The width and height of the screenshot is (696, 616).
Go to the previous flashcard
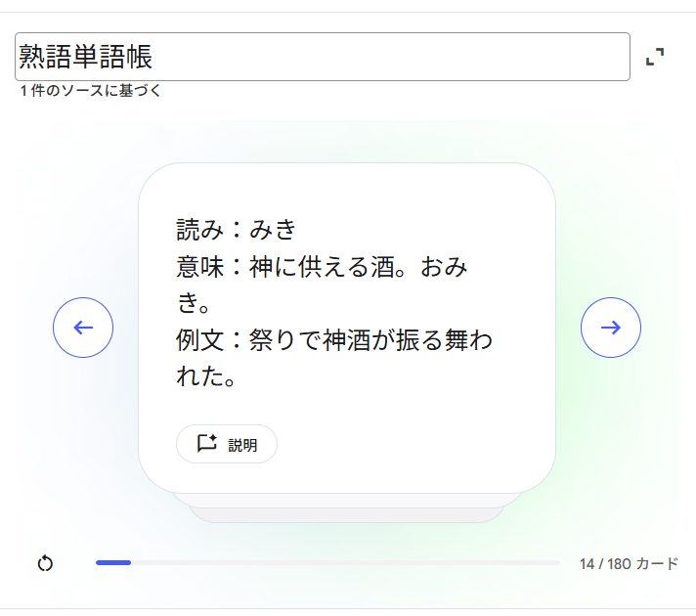(x=83, y=328)
